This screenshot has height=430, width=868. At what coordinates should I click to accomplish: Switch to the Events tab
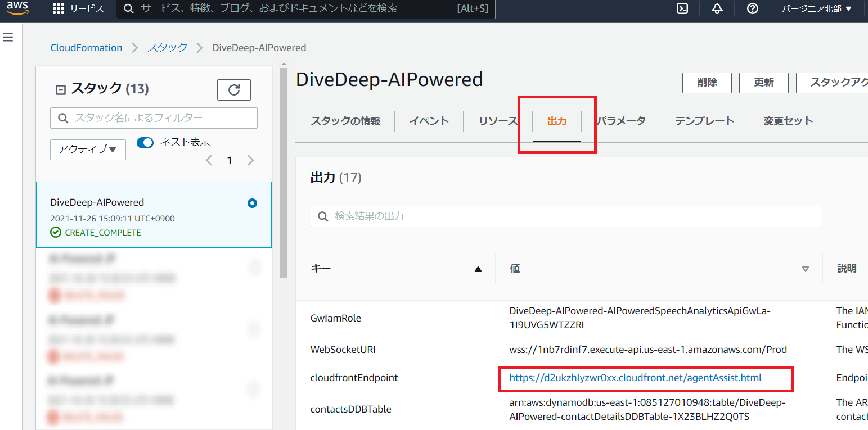coord(429,121)
